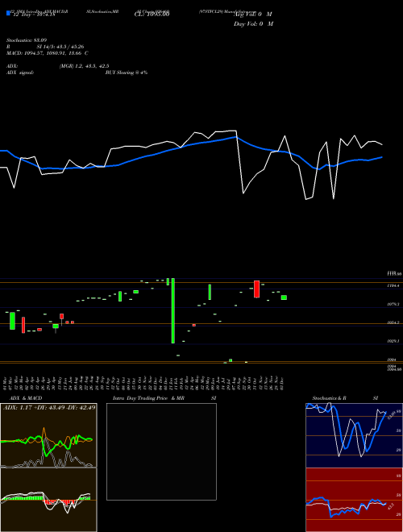403x532 pixels.
Task: Select the 'CL: 1095.00' closing price label
Action: click(152, 15)
